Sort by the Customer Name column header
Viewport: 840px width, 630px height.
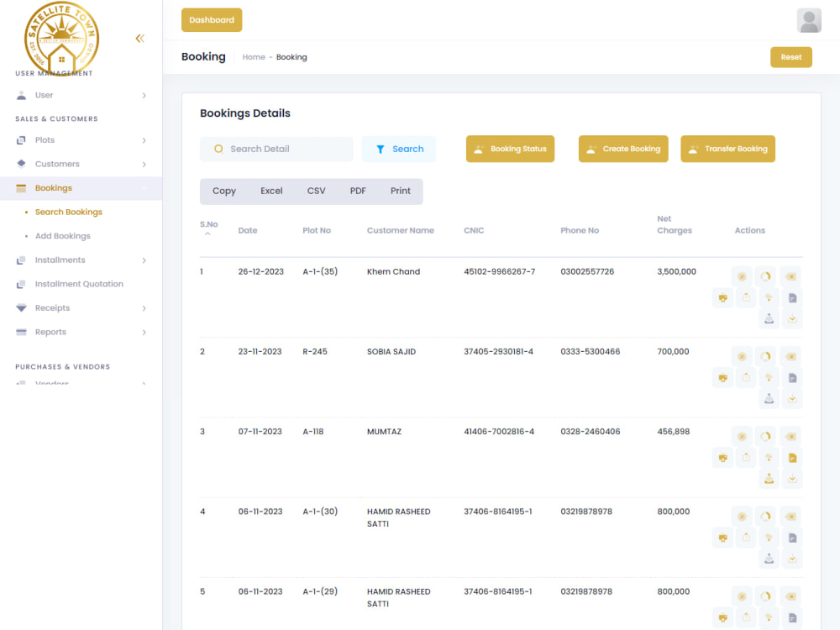[400, 230]
